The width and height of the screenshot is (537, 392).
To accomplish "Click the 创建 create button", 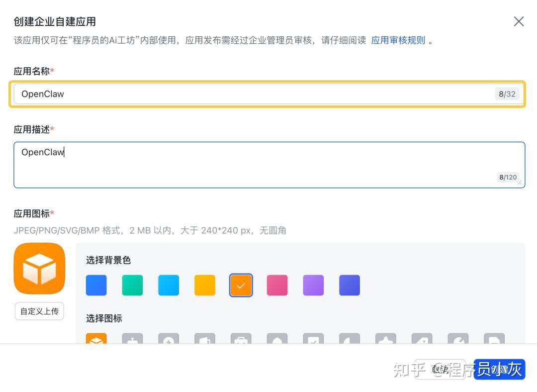I will (x=499, y=369).
